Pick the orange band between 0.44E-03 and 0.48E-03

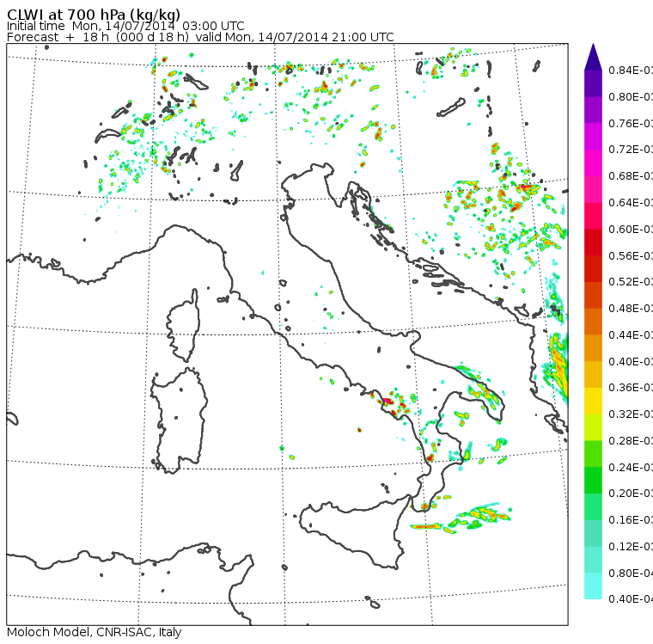[x=593, y=322]
